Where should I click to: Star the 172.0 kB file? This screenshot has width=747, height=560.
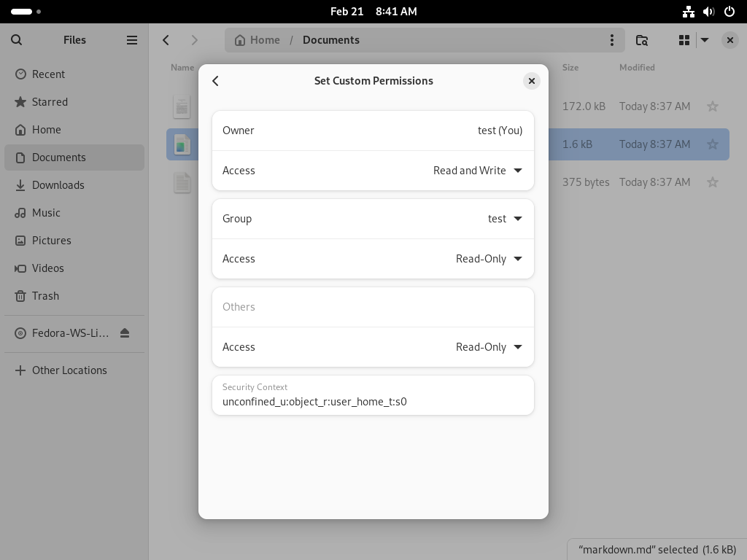pyautogui.click(x=712, y=106)
